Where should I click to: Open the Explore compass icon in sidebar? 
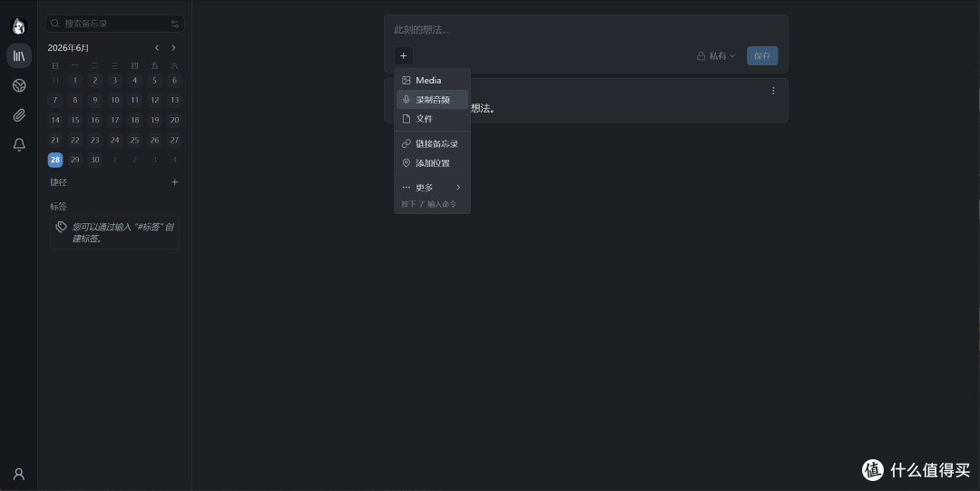[x=19, y=85]
